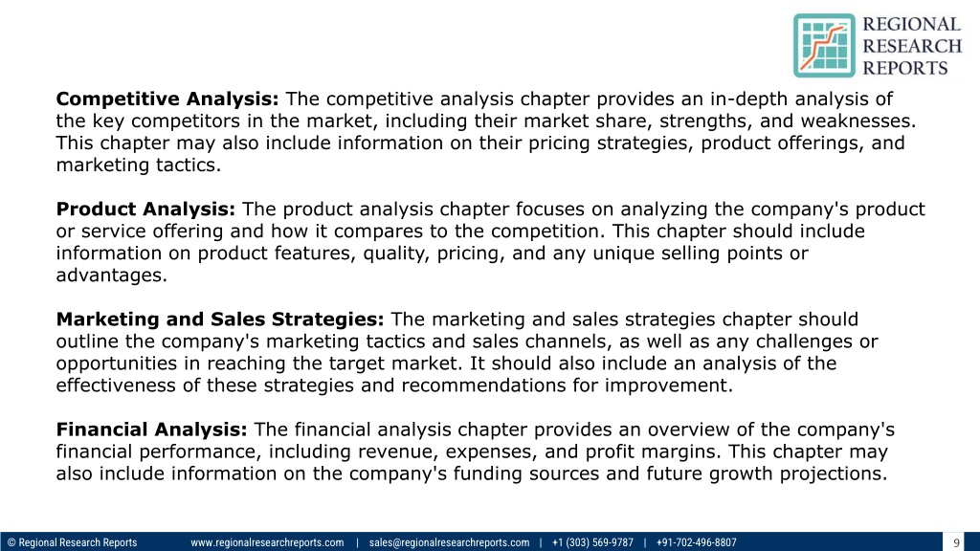The width and height of the screenshot is (980, 551).
Task: Click the Product Analysis: heading
Action: (145, 209)
